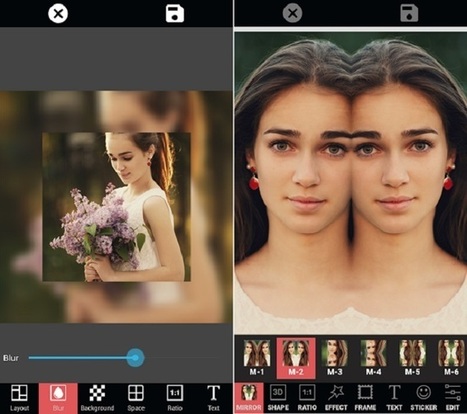Close the blur editor with the X icon
Image resolution: width=467 pixels, height=414 pixels.
click(58, 14)
